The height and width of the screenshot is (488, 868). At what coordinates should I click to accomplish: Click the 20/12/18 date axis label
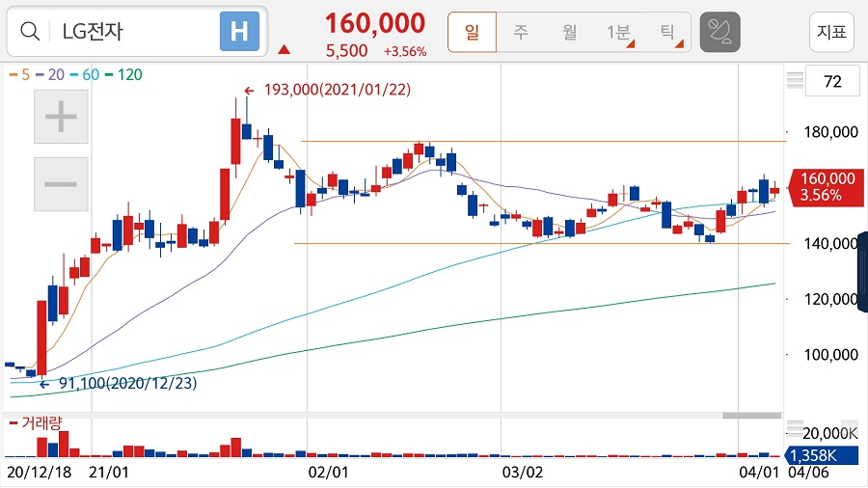pos(40,472)
